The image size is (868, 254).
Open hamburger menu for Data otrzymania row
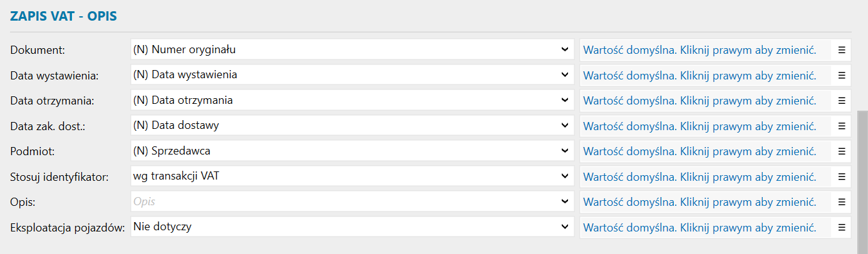pyautogui.click(x=842, y=101)
